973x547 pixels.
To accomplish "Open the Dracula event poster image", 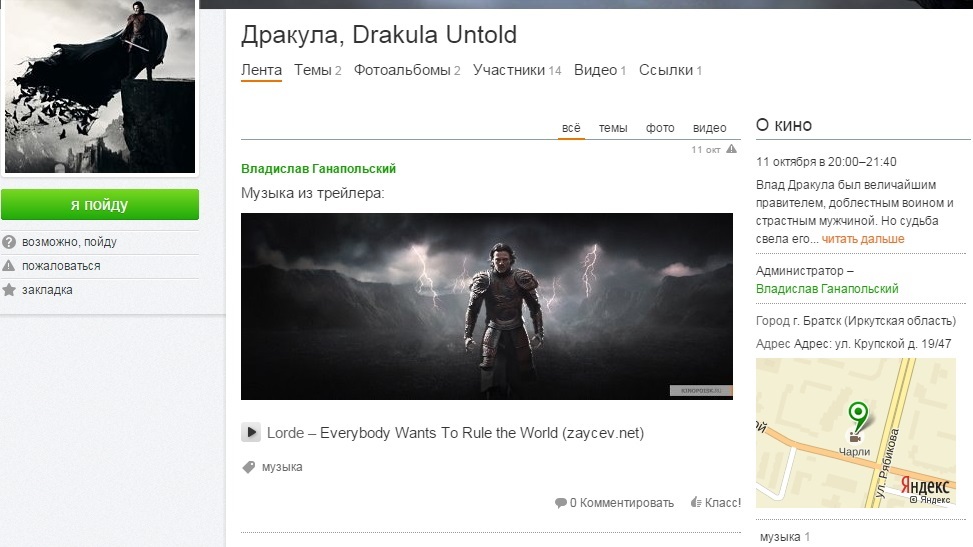I will coord(100,86).
